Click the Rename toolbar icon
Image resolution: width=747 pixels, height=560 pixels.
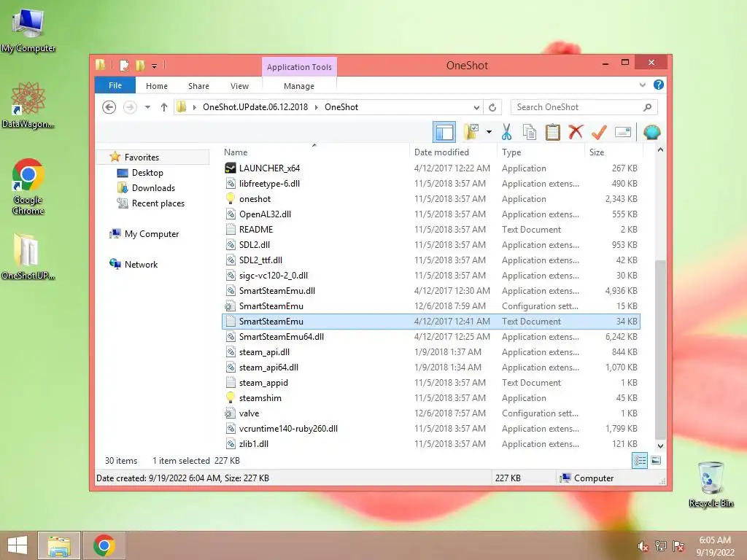(x=623, y=132)
